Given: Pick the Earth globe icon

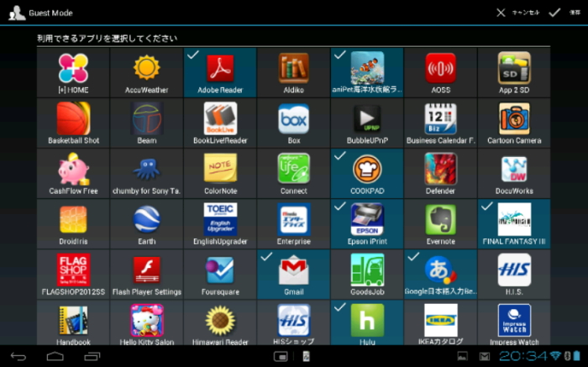Looking at the screenshot, I should (x=146, y=219).
